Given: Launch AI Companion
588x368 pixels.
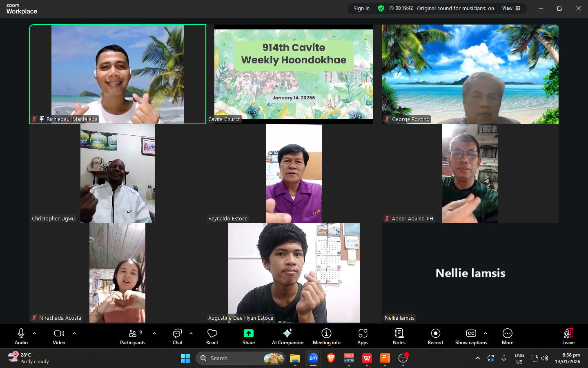Looking at the screenshot, I should click(x=287, y=334).
